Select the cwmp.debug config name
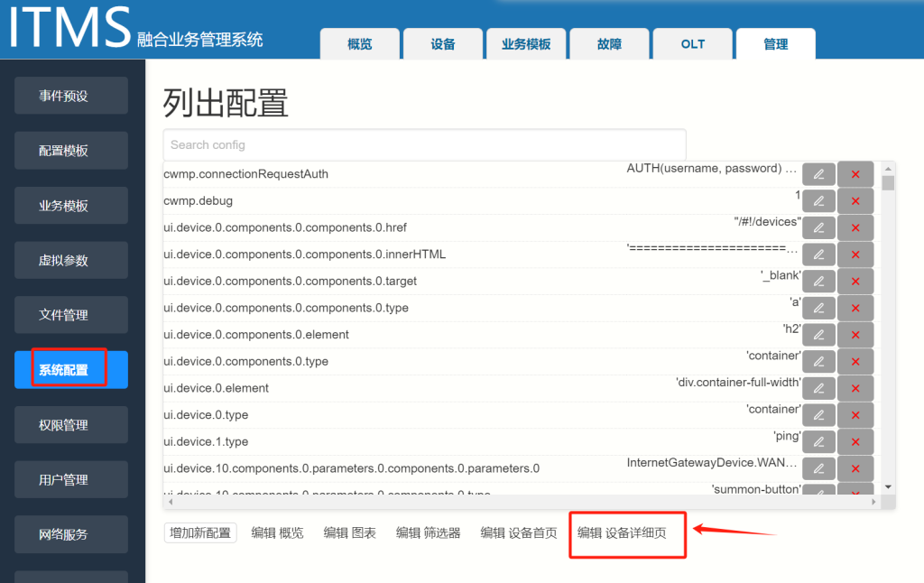Viewport: 924px width, 583px height. pyautogui.click(x=198, y=201)
